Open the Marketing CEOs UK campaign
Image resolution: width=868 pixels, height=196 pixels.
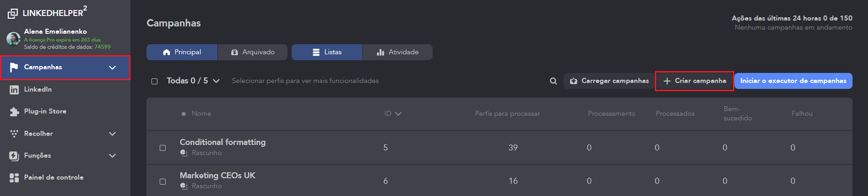(x=217, y=175)
